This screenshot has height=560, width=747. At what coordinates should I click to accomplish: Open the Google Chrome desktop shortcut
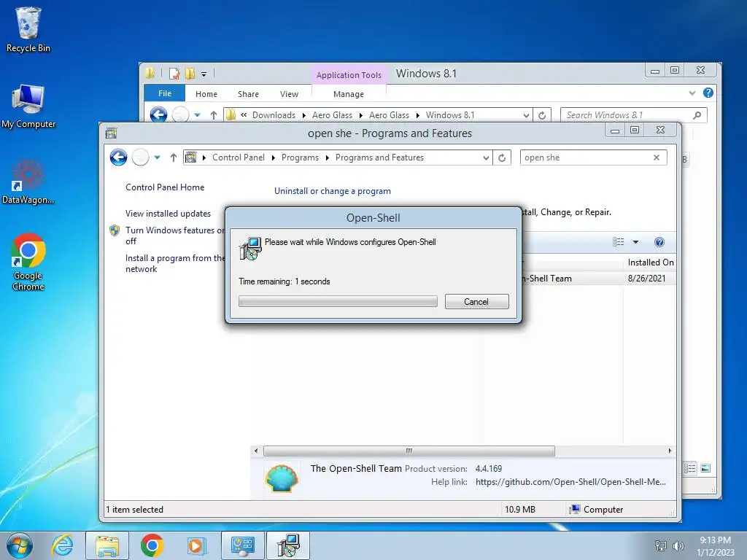pyautogui.click(x=28, y=262)
